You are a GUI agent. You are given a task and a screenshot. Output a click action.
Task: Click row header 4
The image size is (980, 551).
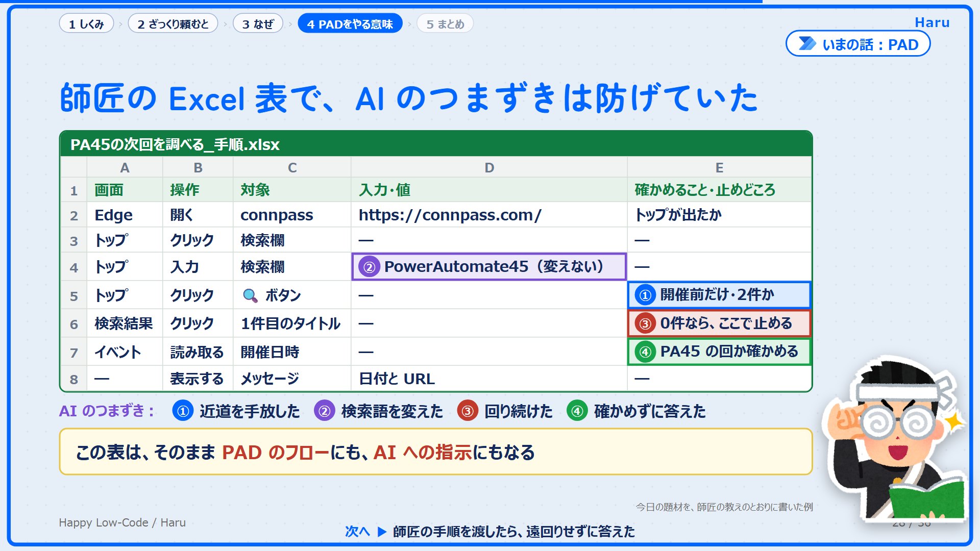pos(74,267)
